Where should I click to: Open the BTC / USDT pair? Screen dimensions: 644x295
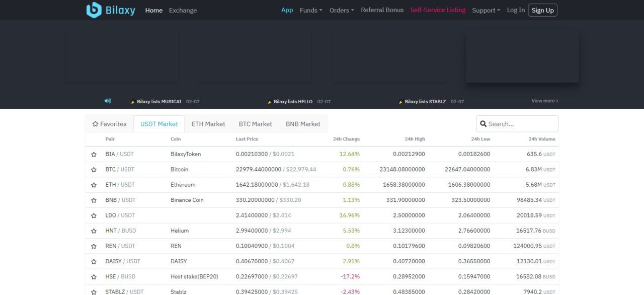pyautogui.click(x=120, y=169)
